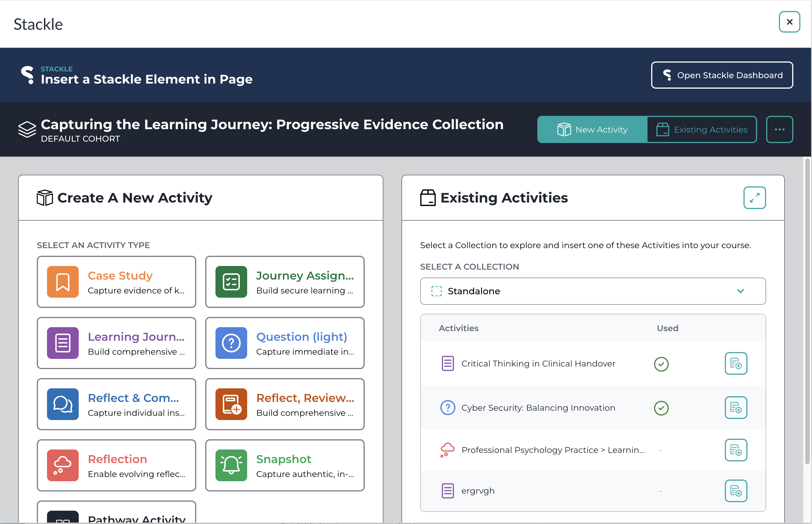Insert the Professional Psychology Practice activity
Screen dimensions: 812x524
click(x=736, y=450)
